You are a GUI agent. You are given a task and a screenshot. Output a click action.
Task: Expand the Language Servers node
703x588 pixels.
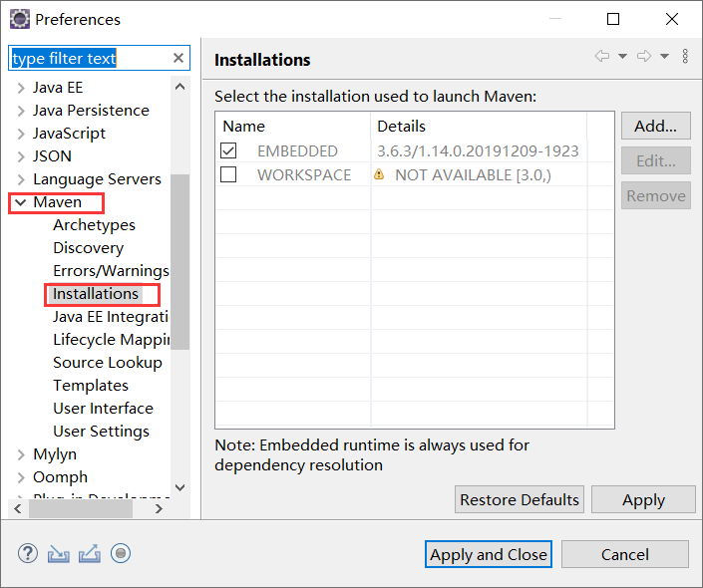[x=21, y=179]
